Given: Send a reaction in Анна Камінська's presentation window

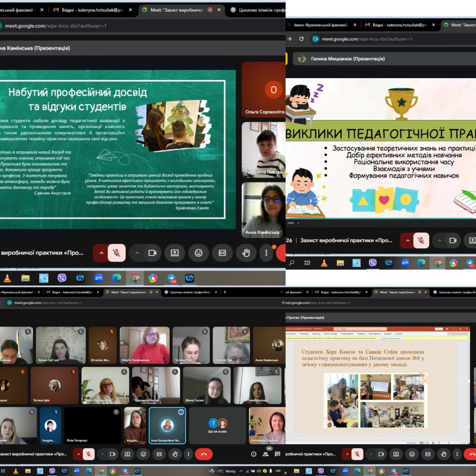Looking at the screenshot, I should 199,253.
